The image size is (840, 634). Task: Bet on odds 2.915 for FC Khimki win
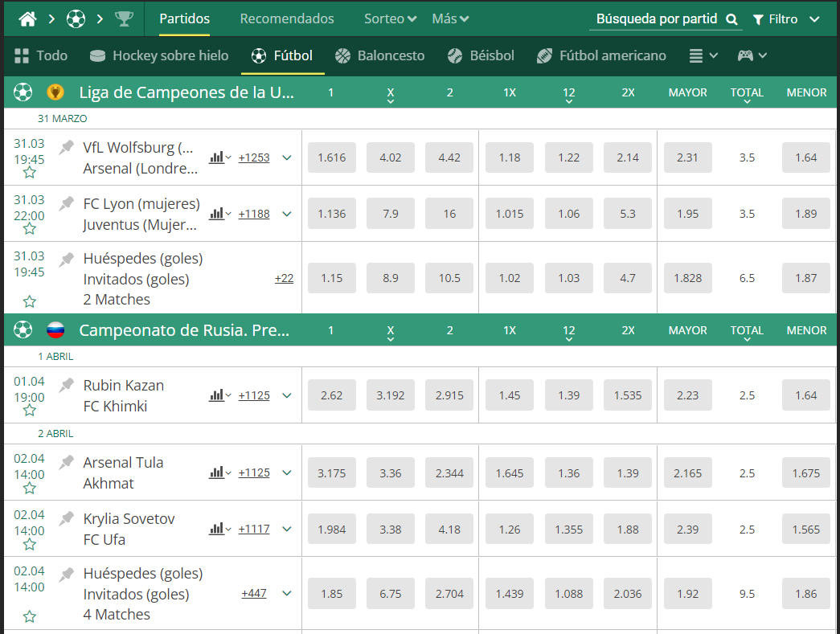tap(449, 395)
